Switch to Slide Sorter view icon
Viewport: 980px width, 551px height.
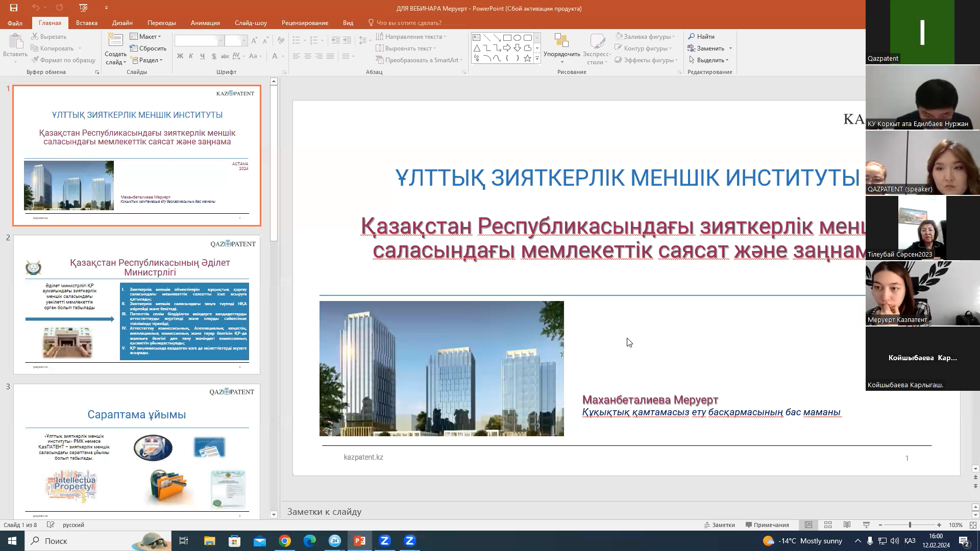[828, 525]
